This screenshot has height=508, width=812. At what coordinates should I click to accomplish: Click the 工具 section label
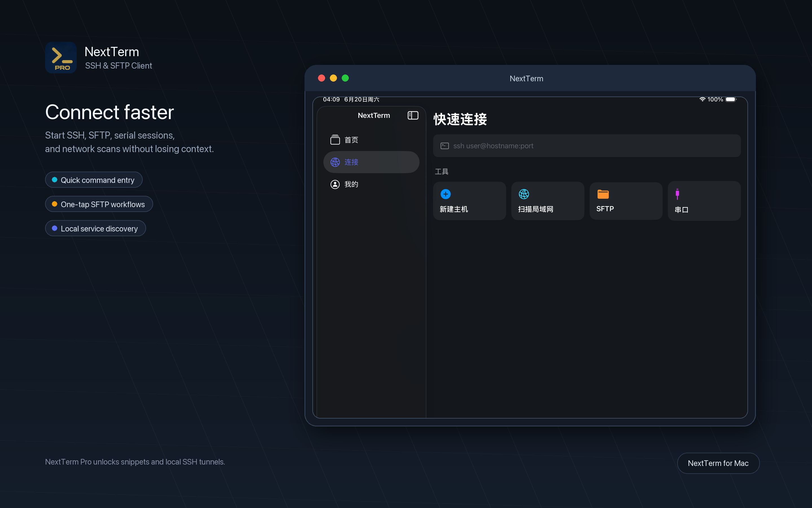442,172
